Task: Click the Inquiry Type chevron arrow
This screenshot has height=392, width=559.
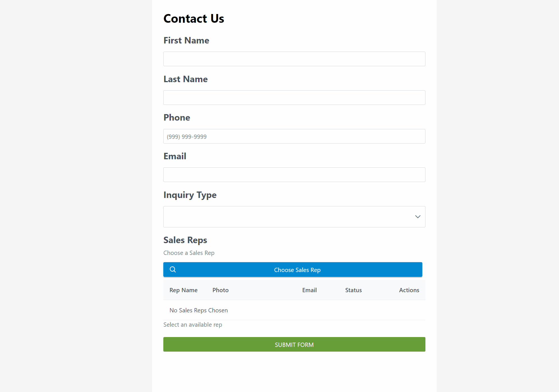Action: [x=418, y=217]
